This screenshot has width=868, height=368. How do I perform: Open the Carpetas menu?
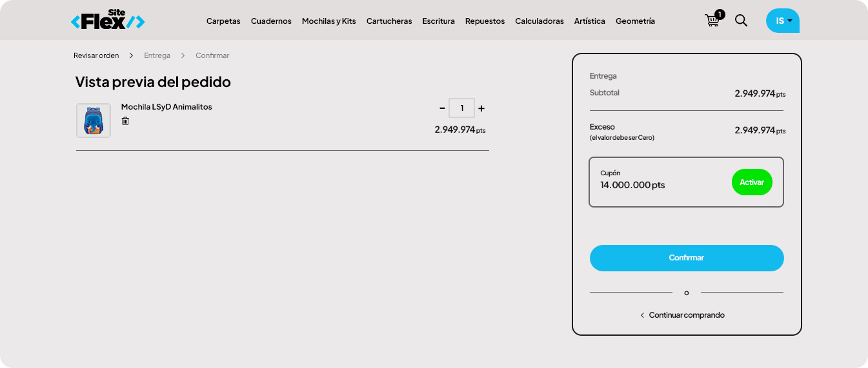(223, 21)
